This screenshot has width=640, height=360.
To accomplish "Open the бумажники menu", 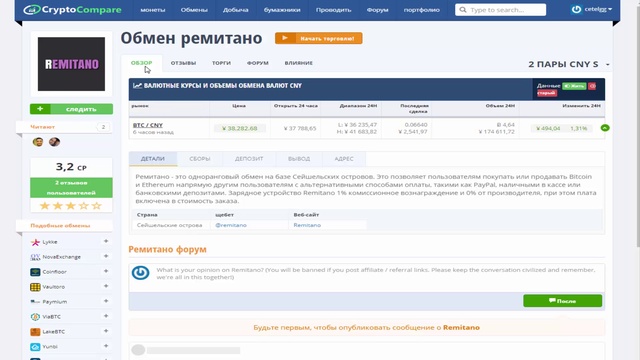I will pos(282,10).
